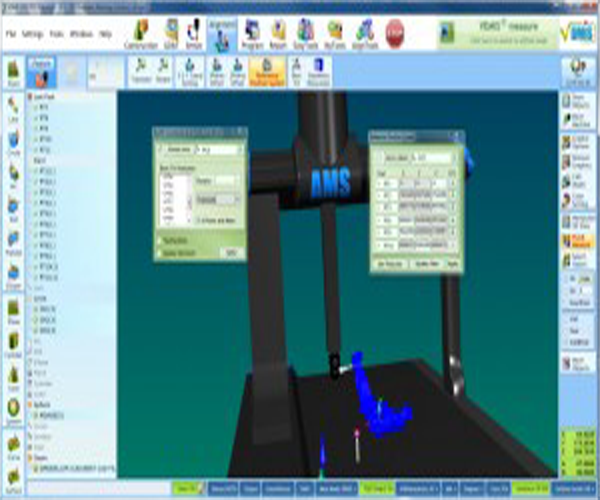Viewport: 600px width, 500px height.
Task: Select the Surface feature tool at bottom
Action: pyautogui.click(x=13, y=481)
